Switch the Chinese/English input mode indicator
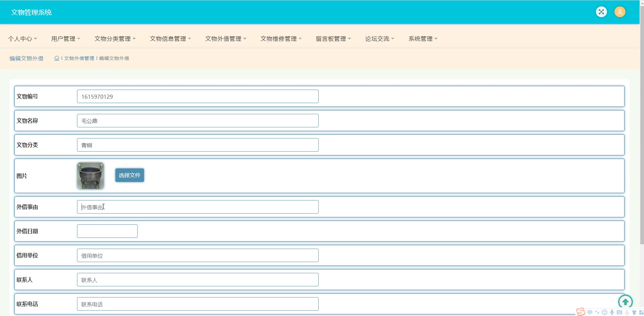644x316 pixels. tap(590, 312)
